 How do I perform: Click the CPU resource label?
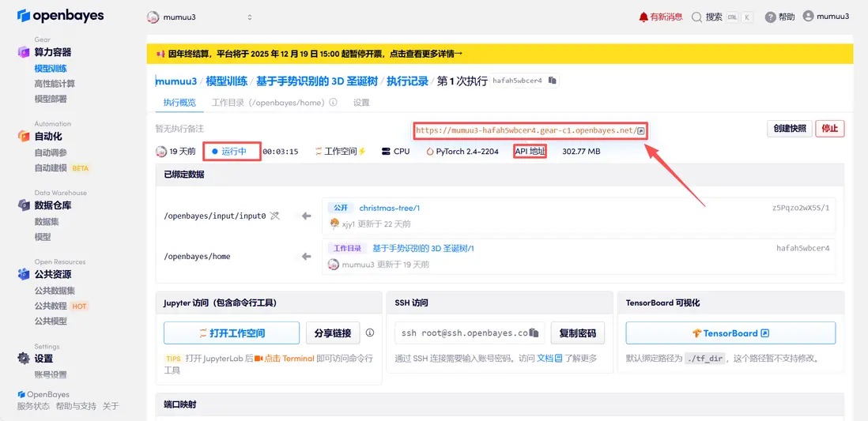coord(396,151)
